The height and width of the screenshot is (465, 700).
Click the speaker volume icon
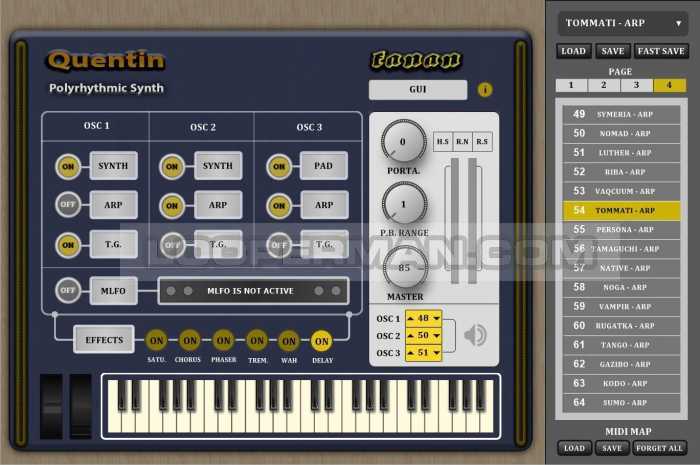pyautogui.click(x=475, y=335)
